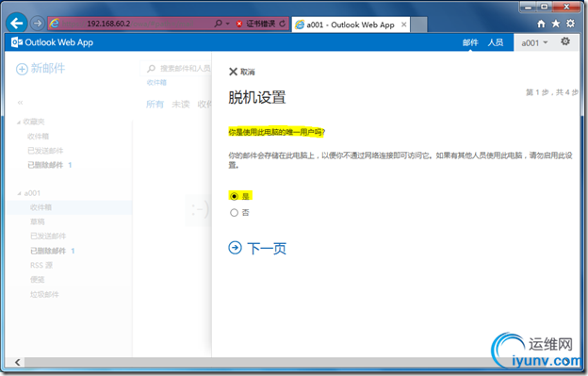Go to browser home page icon
This screenshot has width=588, height=376.
(x=541, y=24)
